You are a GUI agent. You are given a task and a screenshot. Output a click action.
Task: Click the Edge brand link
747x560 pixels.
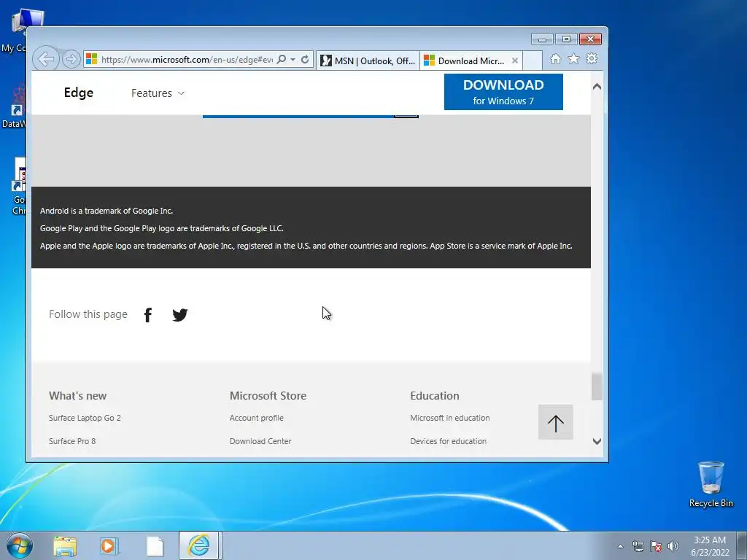point(79,93)
